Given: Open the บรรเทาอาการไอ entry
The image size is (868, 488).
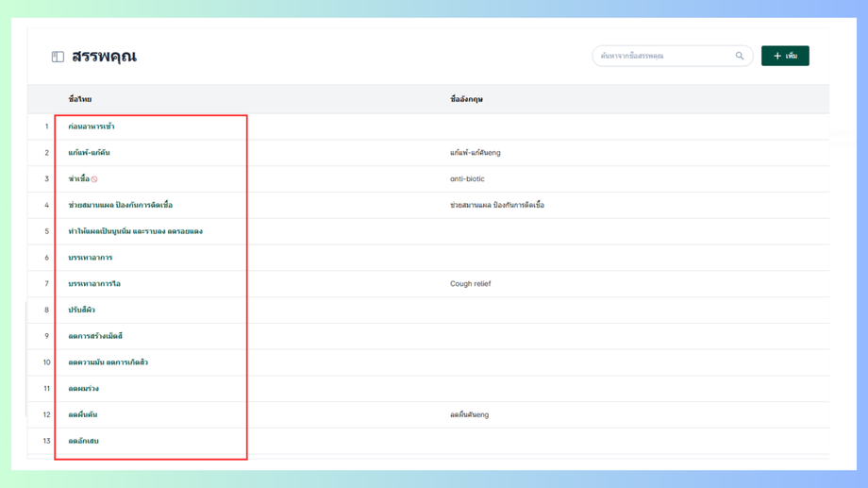Looking at the screenshot, I should click(x=94, y=283).
